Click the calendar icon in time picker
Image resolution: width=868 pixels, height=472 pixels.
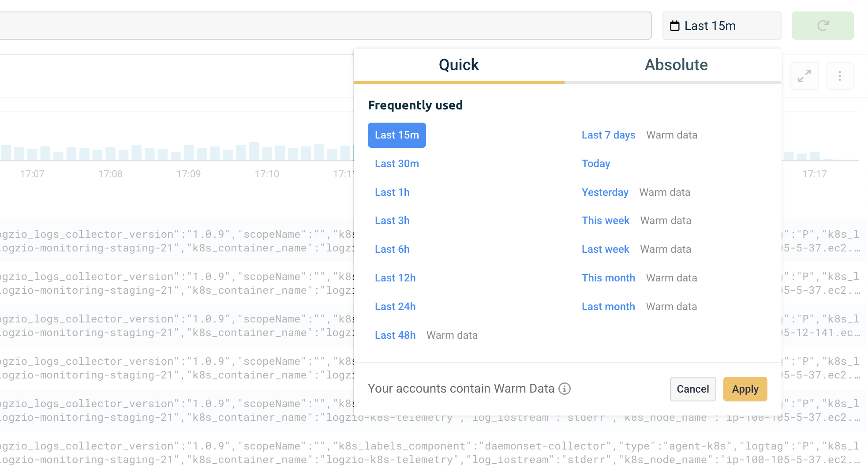(x=675, y=26)
